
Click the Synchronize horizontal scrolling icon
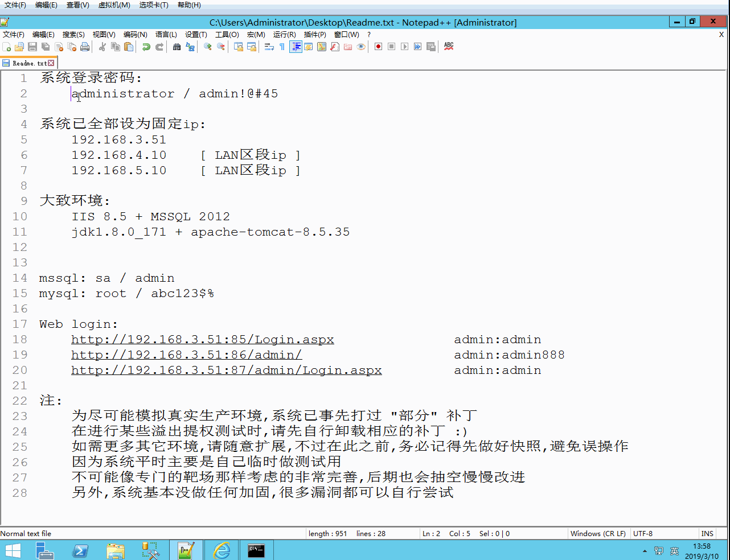click(252, 47)
